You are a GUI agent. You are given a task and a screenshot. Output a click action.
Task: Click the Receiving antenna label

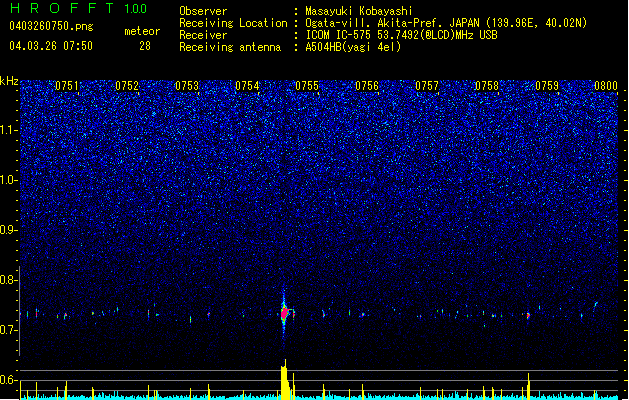point(230,47)
